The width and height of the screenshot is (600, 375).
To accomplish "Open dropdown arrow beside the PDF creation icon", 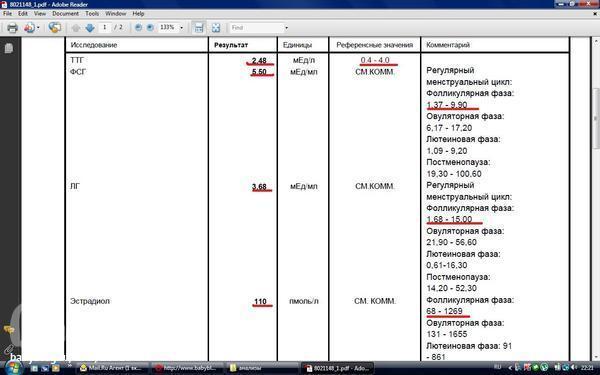I will [38, 28].
